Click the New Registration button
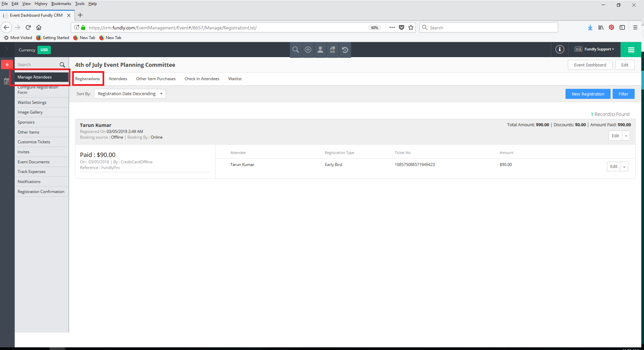The width and height of the screenshot is (644, 350). tap(588, 94)
